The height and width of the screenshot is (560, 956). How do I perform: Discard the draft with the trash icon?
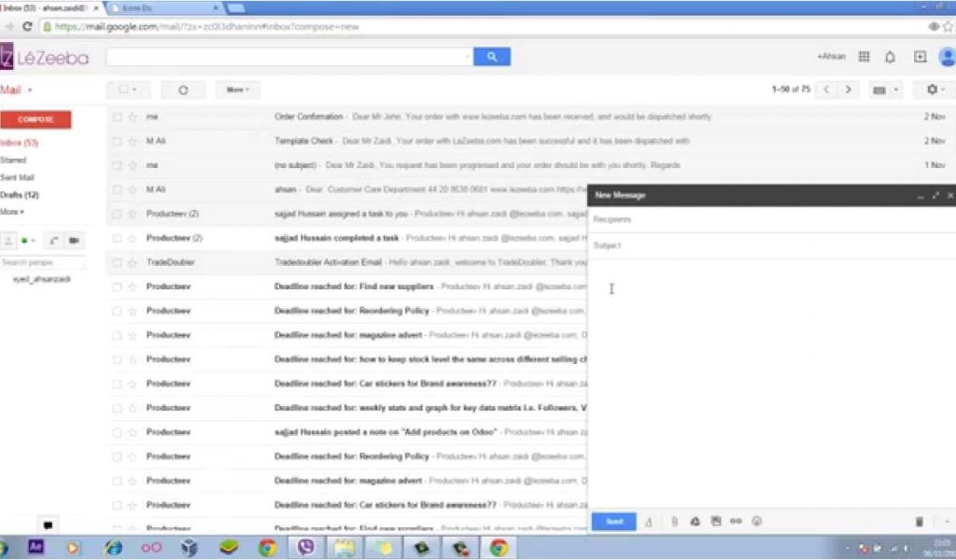tap(919, 521)
